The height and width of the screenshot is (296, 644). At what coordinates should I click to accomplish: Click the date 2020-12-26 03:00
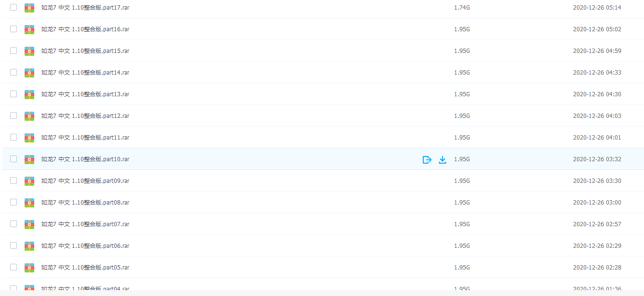(597, 203)
